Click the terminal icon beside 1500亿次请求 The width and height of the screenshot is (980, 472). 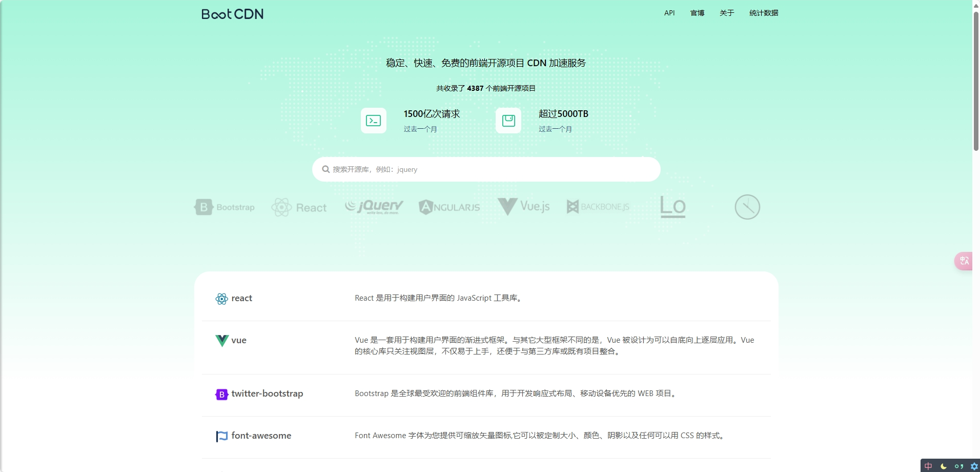tap(374, 121)
